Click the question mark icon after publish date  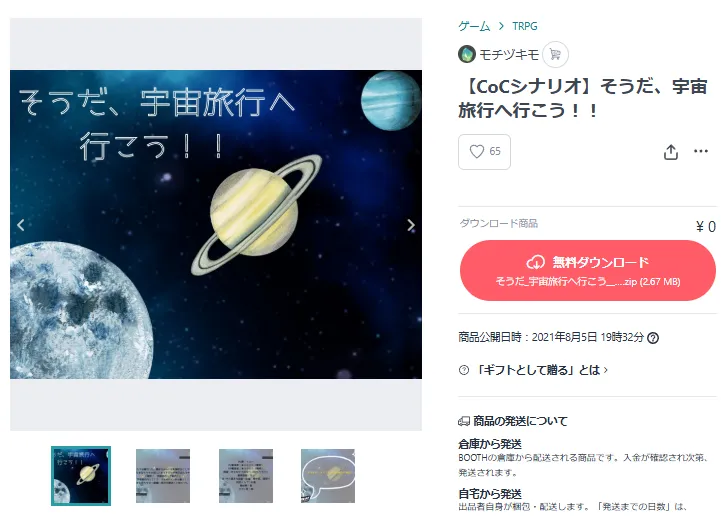pos(652,338)
